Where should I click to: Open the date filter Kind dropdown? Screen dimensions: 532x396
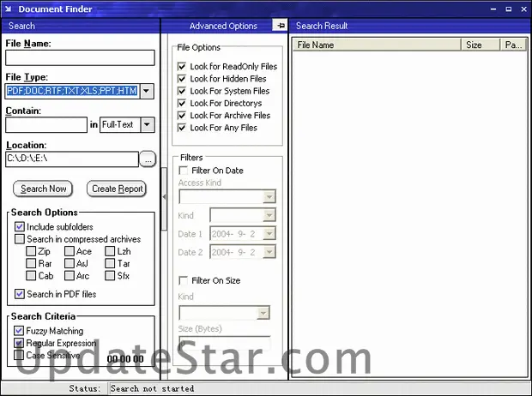pos(269,215)
